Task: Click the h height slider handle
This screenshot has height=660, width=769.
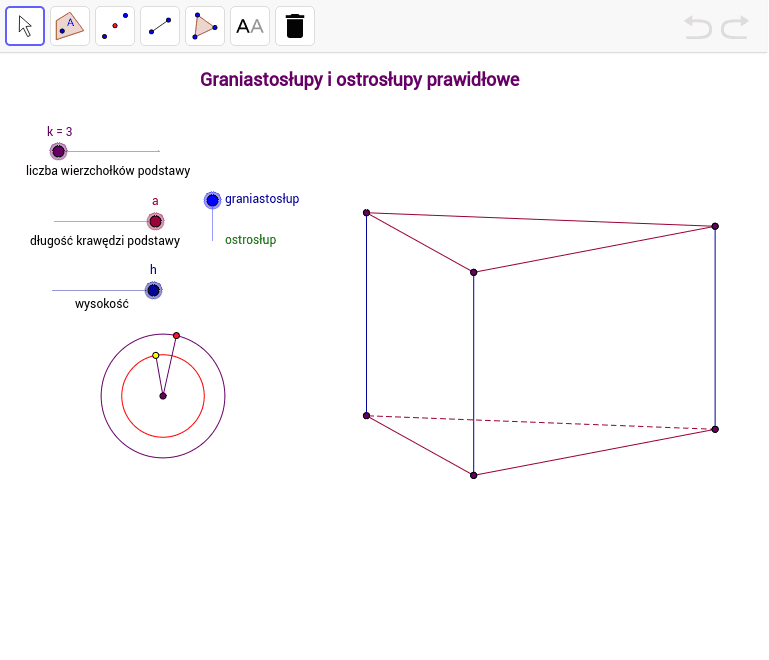Action: coord(154,290)
